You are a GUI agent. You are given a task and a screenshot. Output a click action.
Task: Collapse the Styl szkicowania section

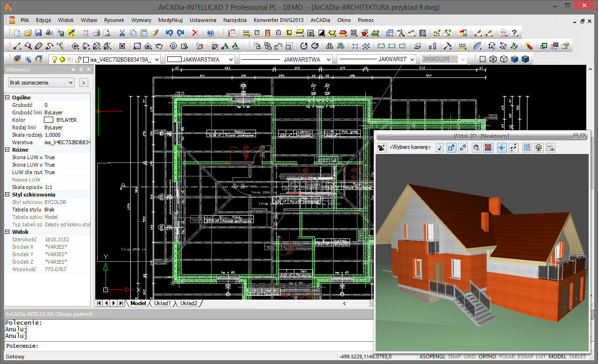click(x=7, y=195)
